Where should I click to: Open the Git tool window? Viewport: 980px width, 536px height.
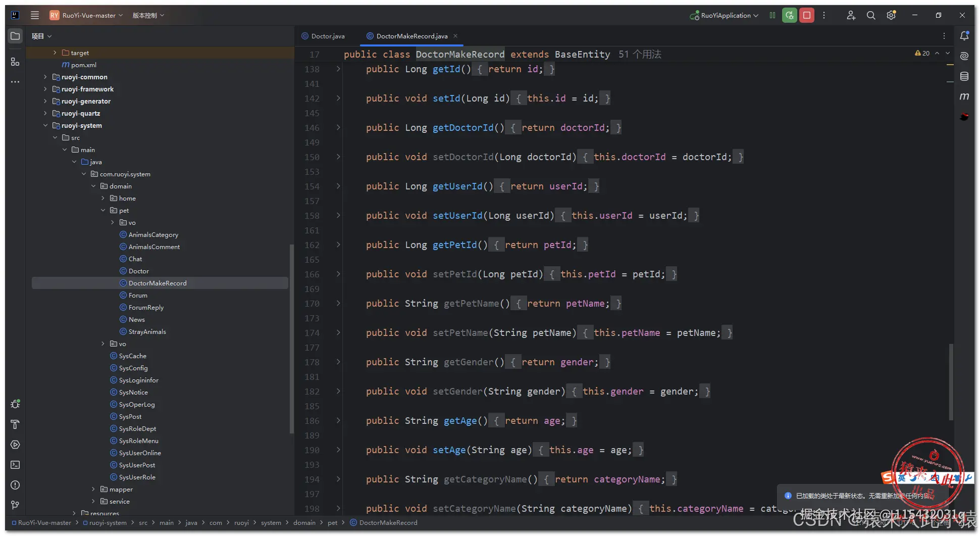coord(15,505)
